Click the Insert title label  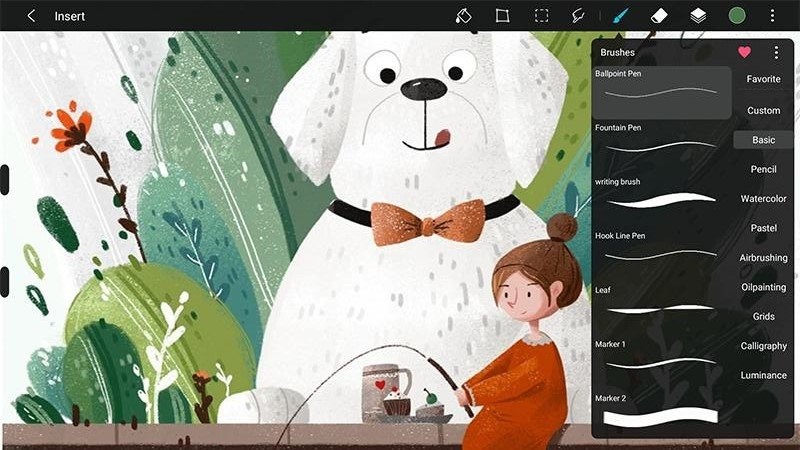pyautogui.click(x=69, y=16)
